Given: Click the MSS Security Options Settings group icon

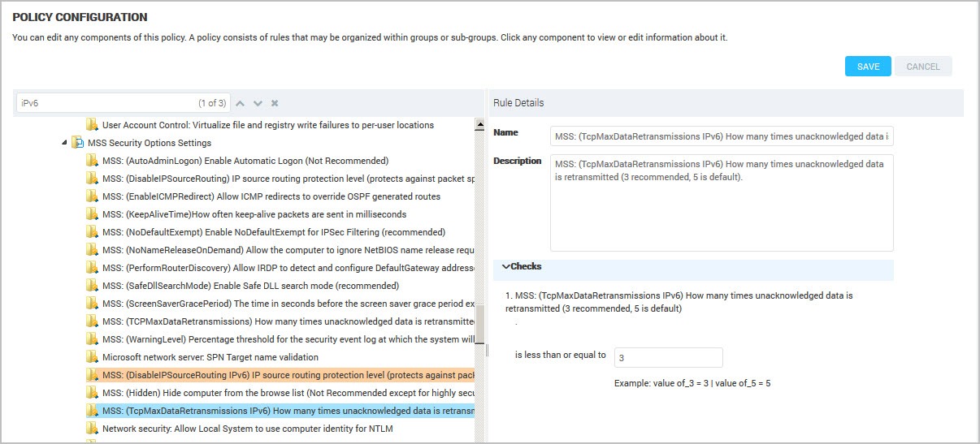Looking at the screenshot, I should 78,143.
